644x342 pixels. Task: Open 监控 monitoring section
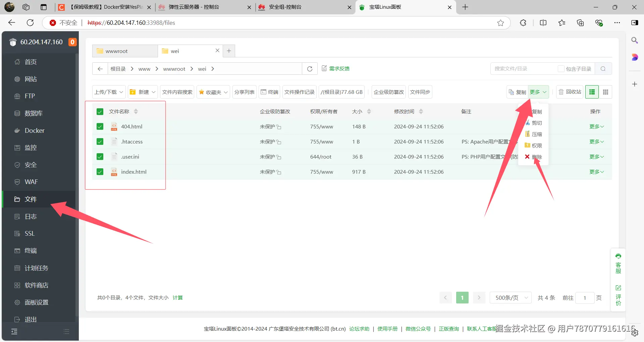click(x=30, y=148)
